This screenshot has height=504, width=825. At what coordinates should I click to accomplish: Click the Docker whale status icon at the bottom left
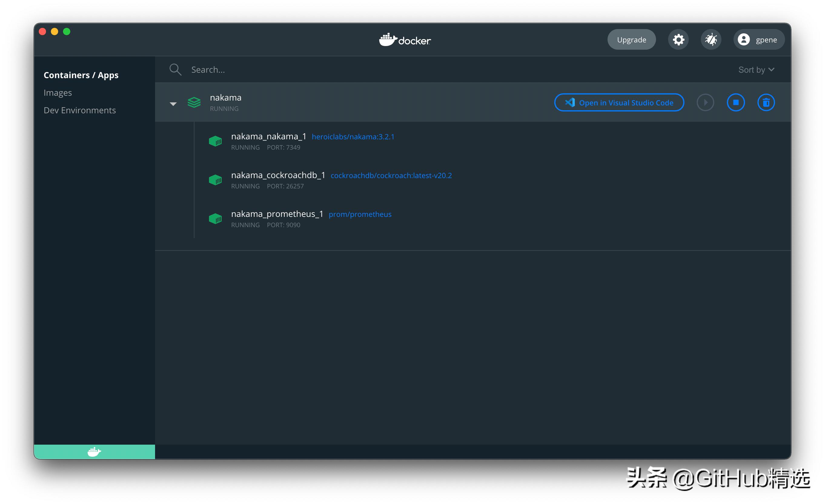pos(94,452)
